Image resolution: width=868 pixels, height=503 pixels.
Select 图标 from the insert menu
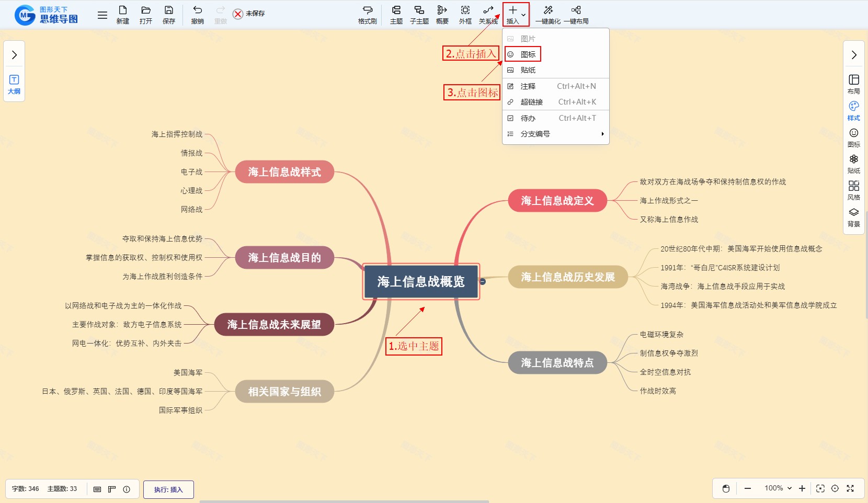pyautogui.click(x=528, y=54)
